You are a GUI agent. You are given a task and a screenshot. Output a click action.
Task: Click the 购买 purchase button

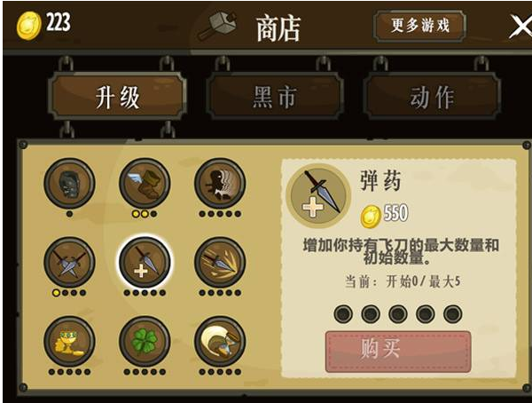click(x=398, y=352)
